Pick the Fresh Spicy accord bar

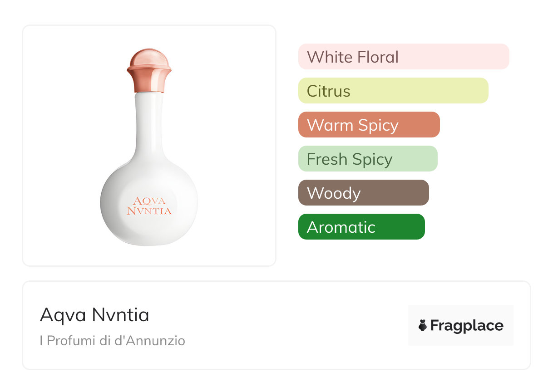(368, 159)
